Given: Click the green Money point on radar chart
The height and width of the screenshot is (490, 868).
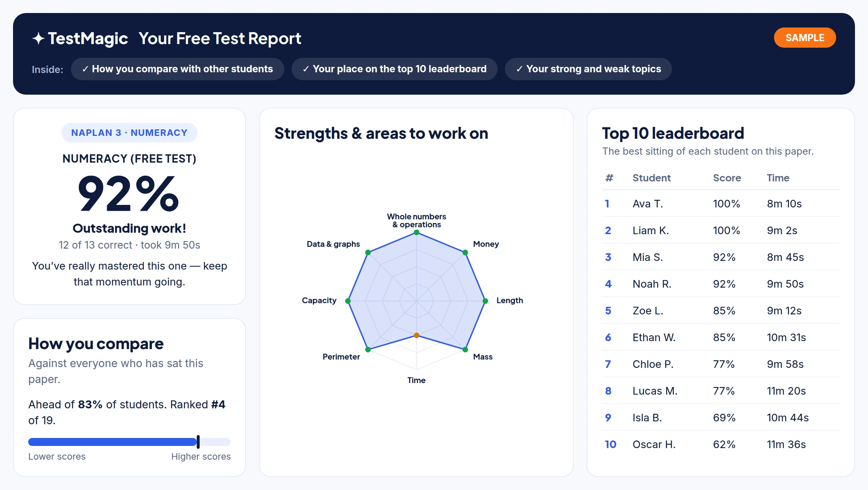Looking at the screenshot, I should coord(465,252).
